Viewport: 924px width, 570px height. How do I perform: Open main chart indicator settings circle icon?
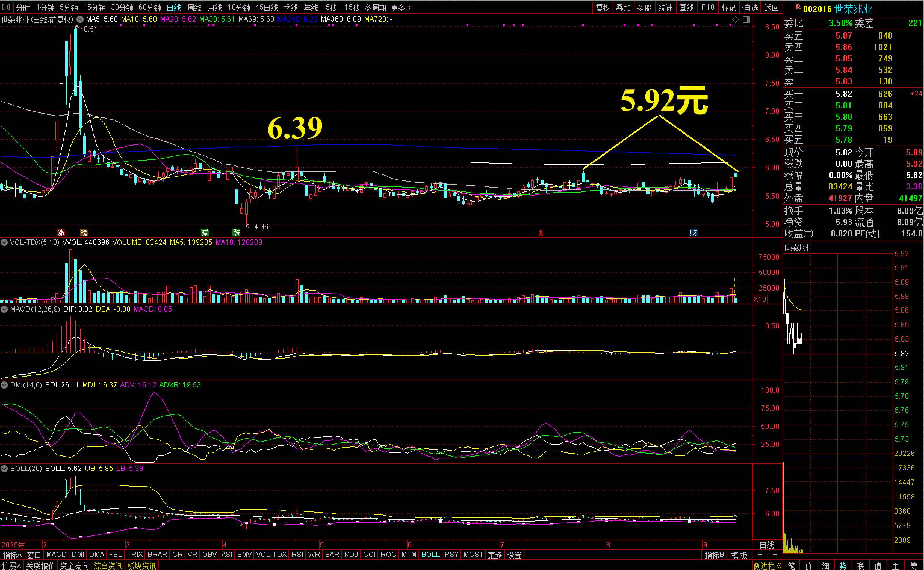[x=80, y=19]
